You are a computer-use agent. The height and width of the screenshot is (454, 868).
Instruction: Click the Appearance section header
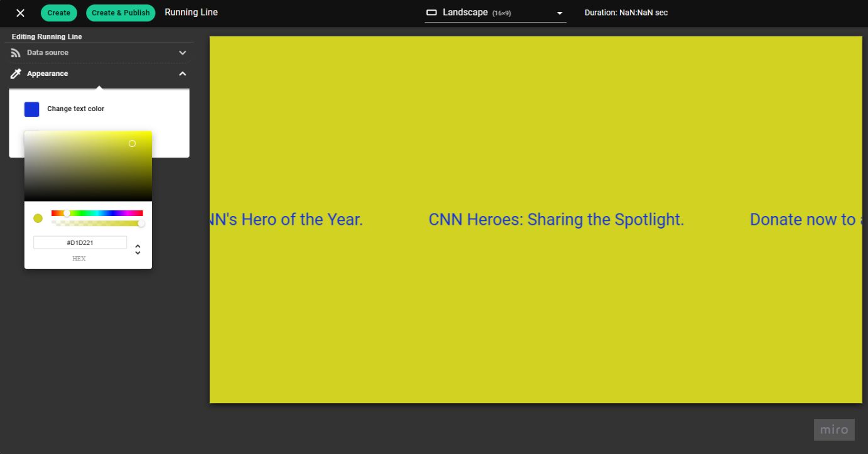[x=99, y=74]
